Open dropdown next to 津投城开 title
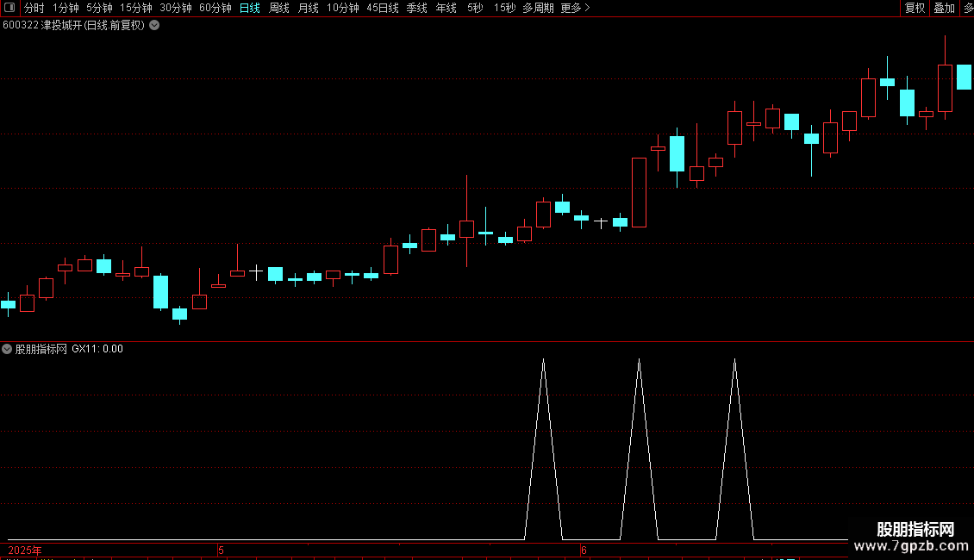The height and width of the screenshot is (560, 974). [154, 26]
